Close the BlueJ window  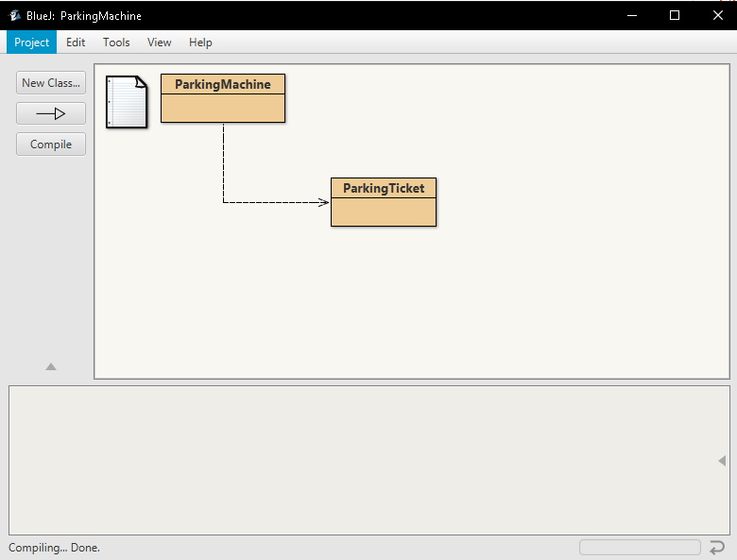click(718, 15)
